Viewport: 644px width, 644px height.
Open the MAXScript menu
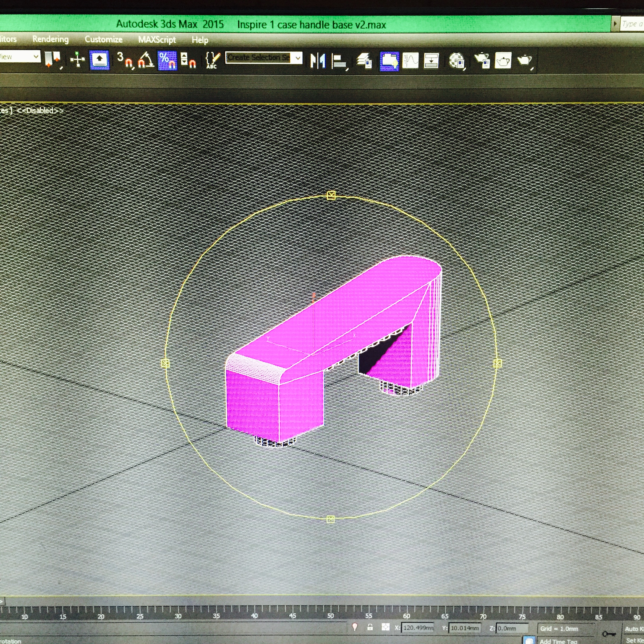(x=157, y=40)
